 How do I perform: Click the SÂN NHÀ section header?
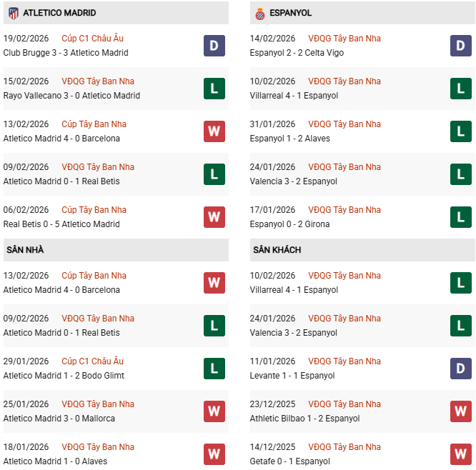pos(26,250)
